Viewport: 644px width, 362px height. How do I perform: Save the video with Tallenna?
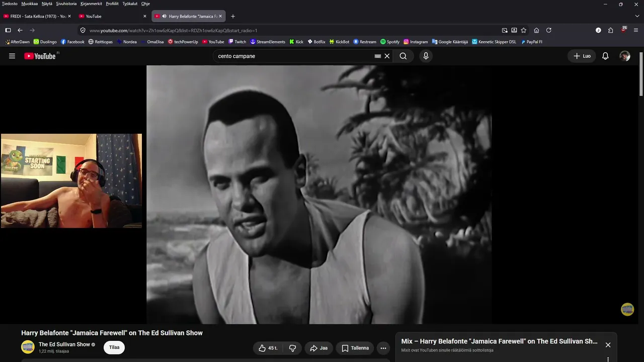[356, 348]
